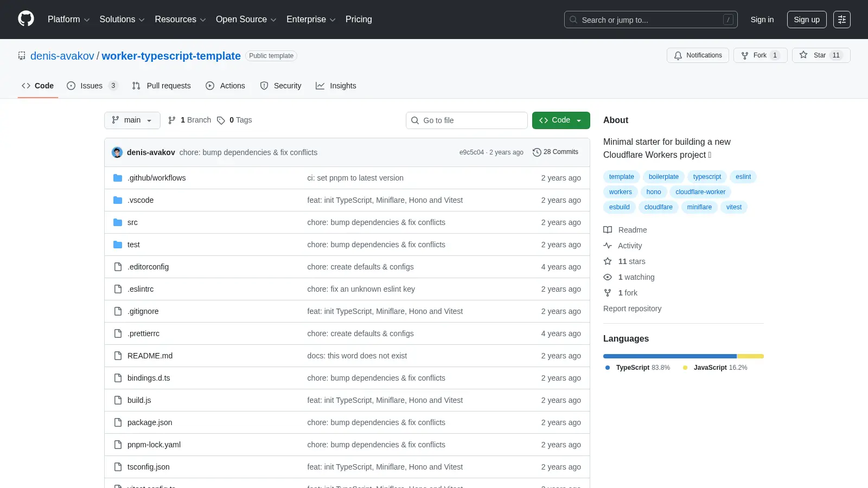
Task: Open the GitHub homepage logo
Action: [x=26, y=19]
